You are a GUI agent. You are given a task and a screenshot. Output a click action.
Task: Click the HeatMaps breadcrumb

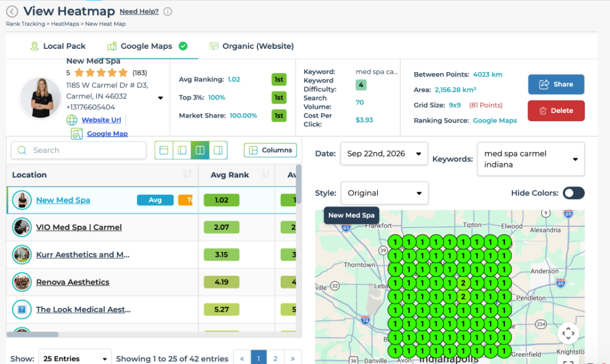coord(65,24)
